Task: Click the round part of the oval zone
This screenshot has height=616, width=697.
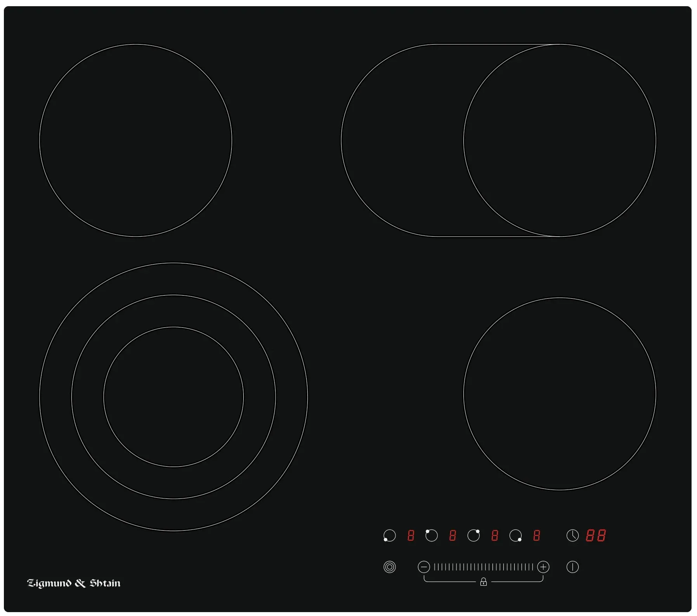Action: (x=560, y=140)
